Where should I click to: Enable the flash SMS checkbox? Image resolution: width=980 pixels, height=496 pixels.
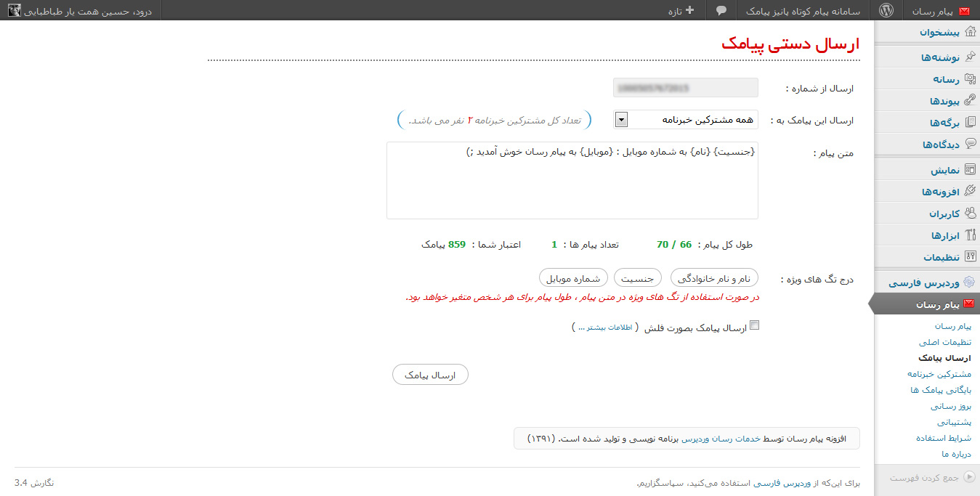[754, 325]
